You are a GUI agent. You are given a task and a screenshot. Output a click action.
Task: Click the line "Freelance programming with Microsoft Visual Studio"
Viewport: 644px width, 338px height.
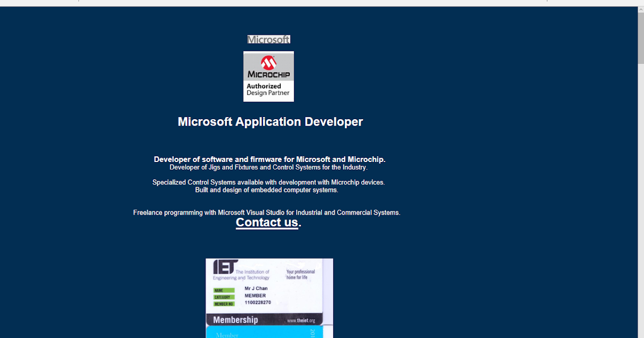267,212
